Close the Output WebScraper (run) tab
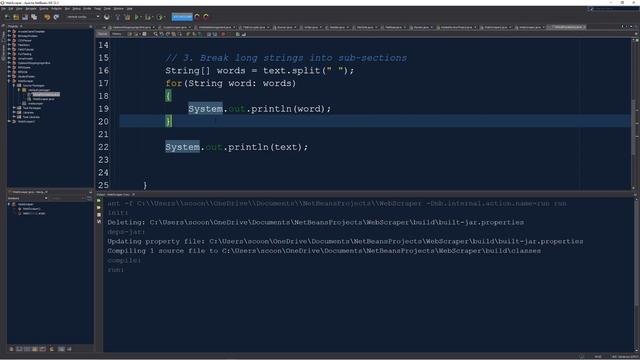 (133, 194)
